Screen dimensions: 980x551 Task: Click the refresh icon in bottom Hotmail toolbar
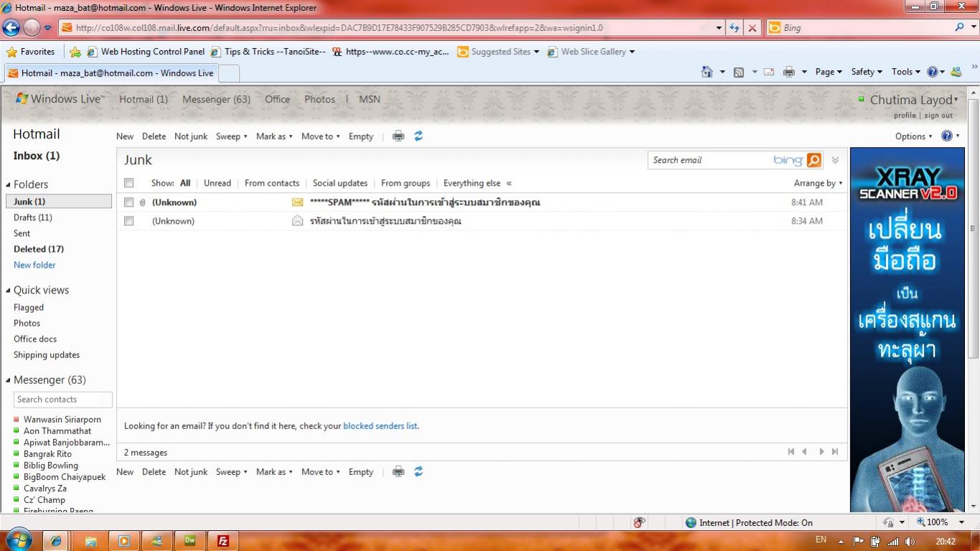click(418, 472)
